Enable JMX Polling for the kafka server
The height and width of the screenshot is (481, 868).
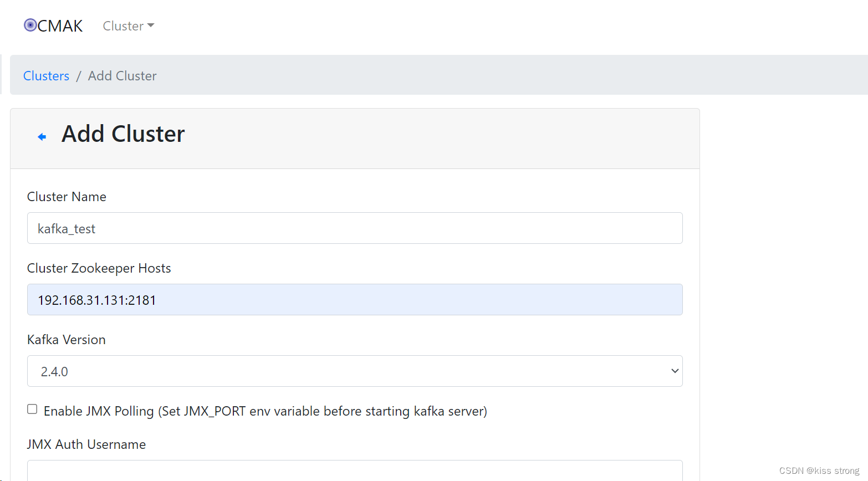[32, 408]
